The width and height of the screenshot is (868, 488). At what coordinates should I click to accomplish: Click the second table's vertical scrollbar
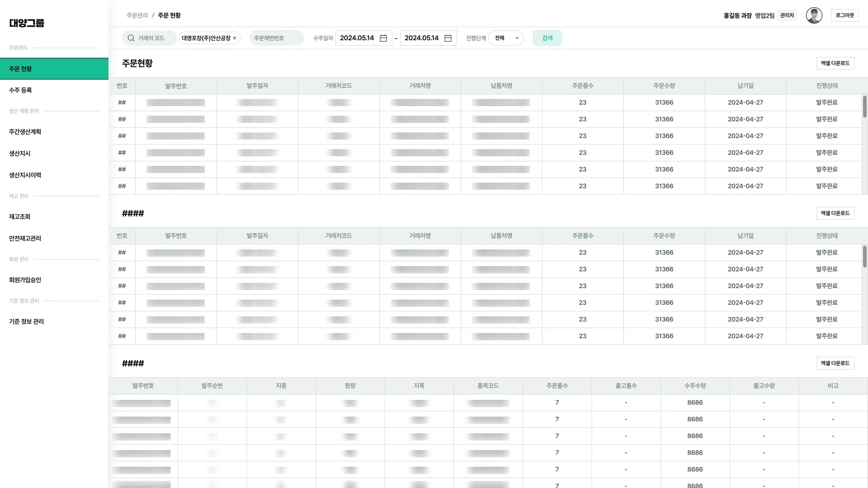click(864, 257)
